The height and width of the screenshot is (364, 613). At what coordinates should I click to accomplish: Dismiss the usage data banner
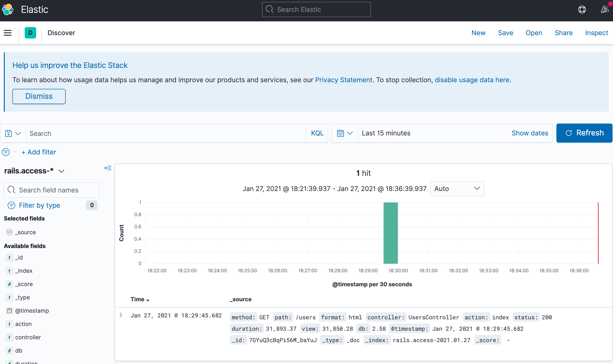click(39, 96)
